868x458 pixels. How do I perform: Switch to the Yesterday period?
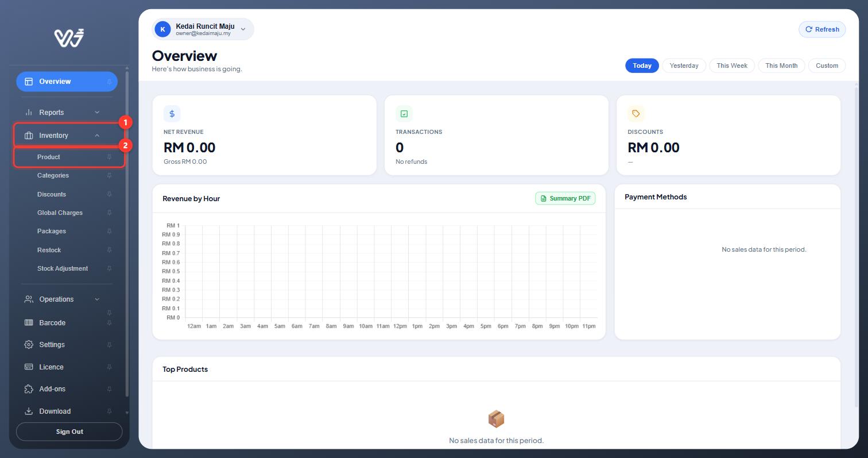coord(684,66)
